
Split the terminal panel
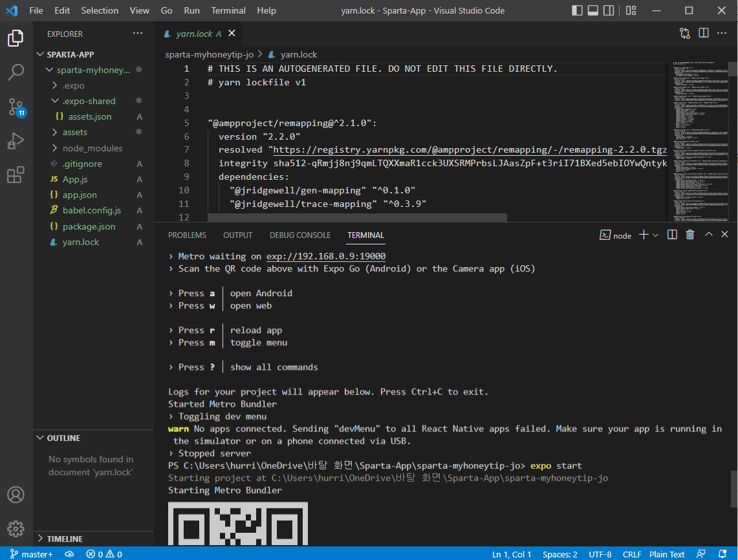click(672, 235)
